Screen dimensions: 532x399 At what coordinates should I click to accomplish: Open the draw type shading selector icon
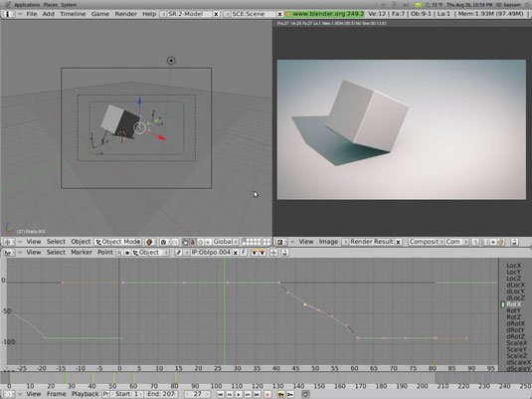[150, 242]
